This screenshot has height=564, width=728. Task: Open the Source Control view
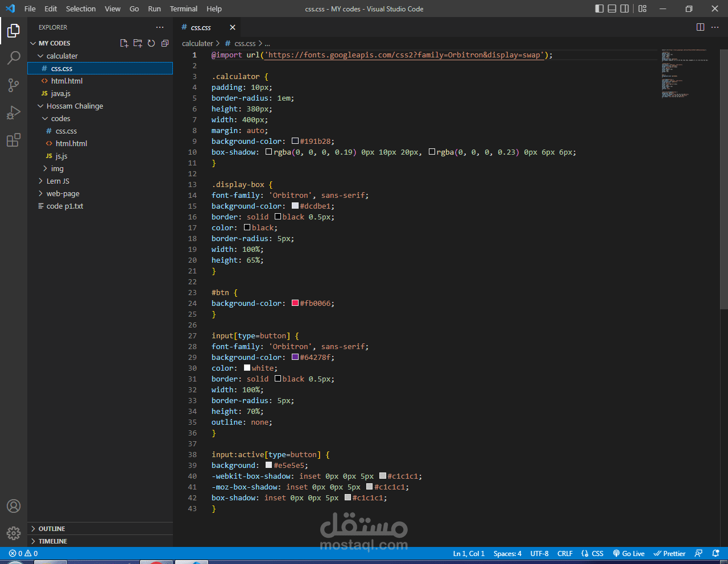[x=14, y=85]
